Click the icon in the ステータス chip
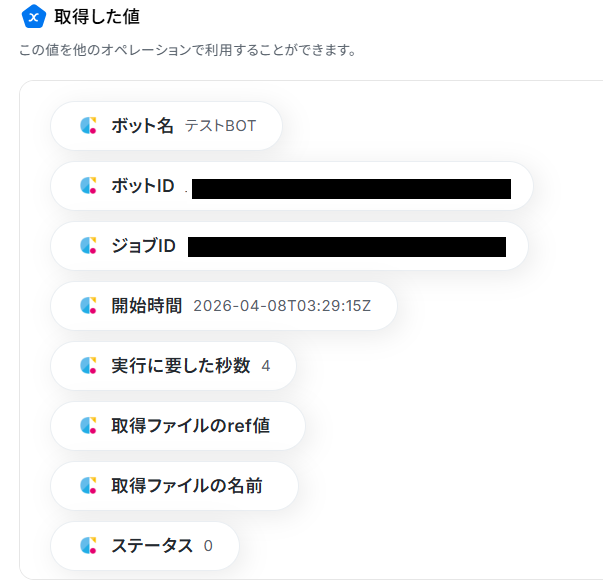This screenshot has width=603, height=581. click(x=89, y=546)
